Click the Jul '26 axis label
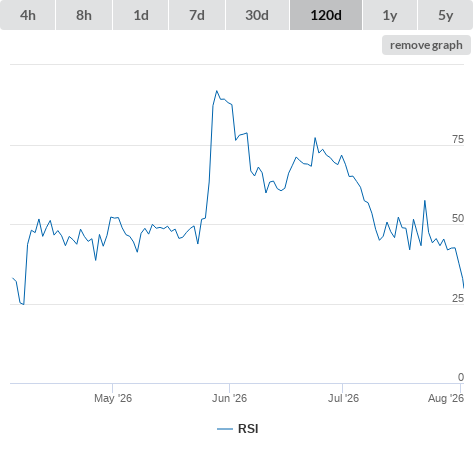 (x=343, y=398)
